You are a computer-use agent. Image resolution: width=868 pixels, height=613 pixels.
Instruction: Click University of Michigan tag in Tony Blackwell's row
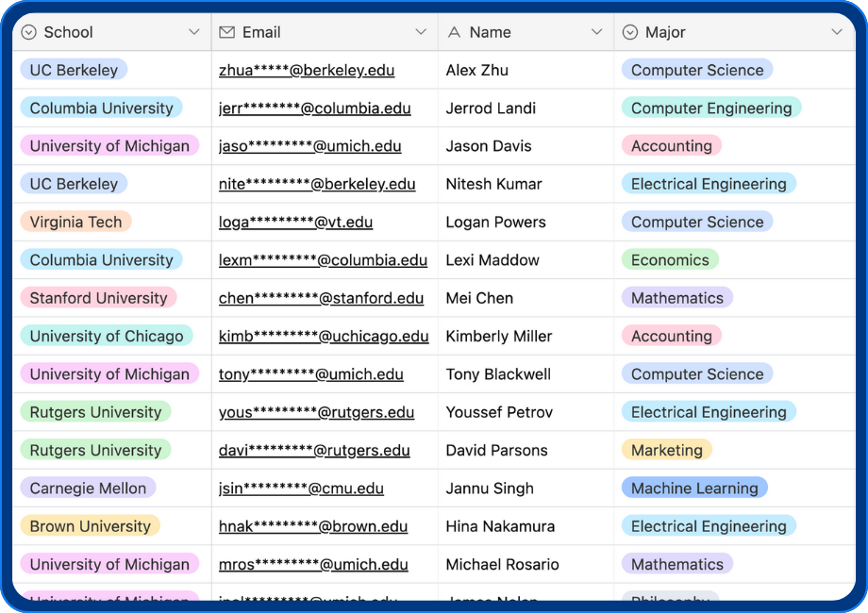(109, 374)
